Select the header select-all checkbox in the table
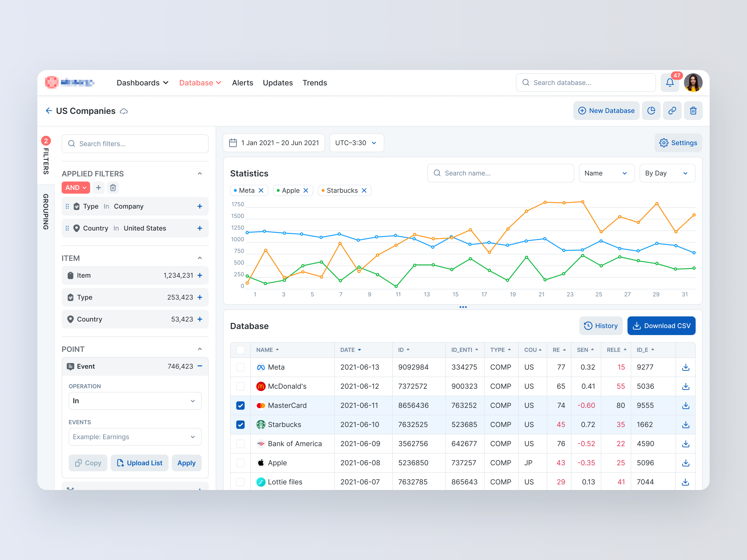 pos(240,350)
